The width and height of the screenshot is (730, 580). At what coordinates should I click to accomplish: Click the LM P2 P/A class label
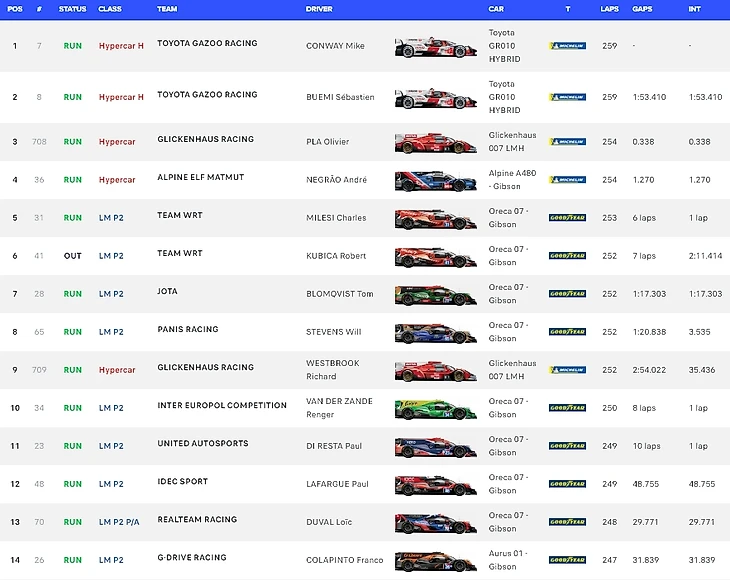[119, 522]
